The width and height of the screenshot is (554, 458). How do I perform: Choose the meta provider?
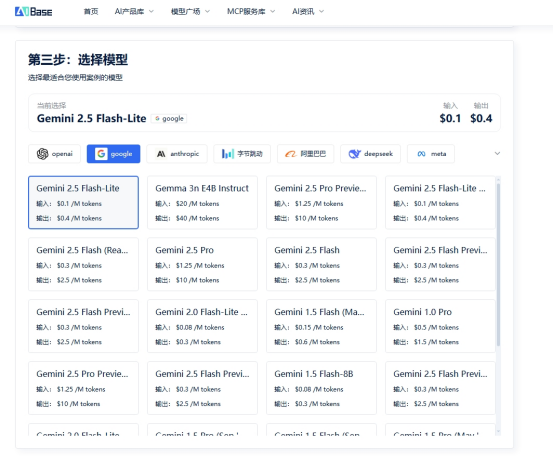coord(431,154)
